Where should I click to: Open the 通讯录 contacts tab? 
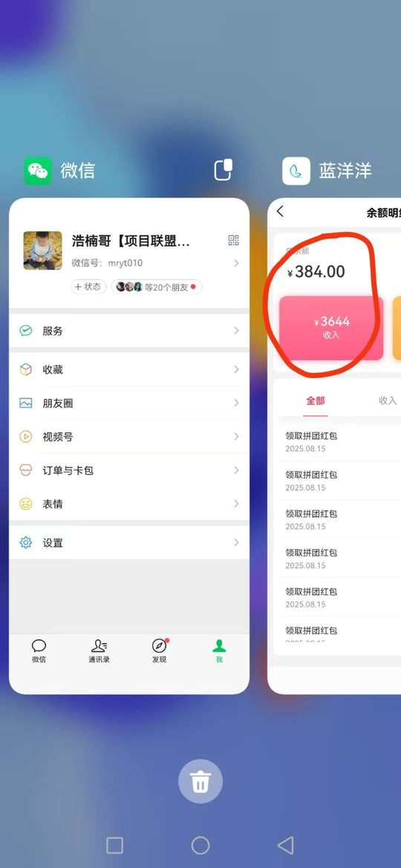pos(100,651)
